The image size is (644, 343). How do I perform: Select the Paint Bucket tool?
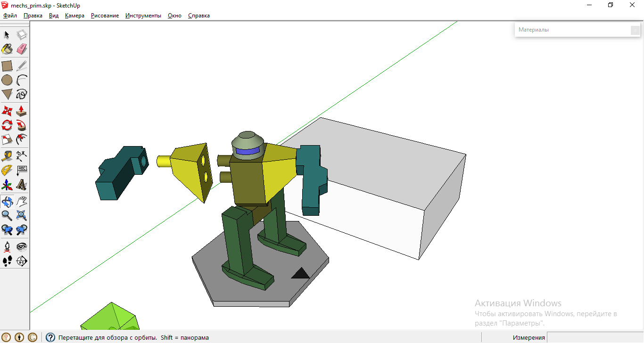tap(7, 49)
